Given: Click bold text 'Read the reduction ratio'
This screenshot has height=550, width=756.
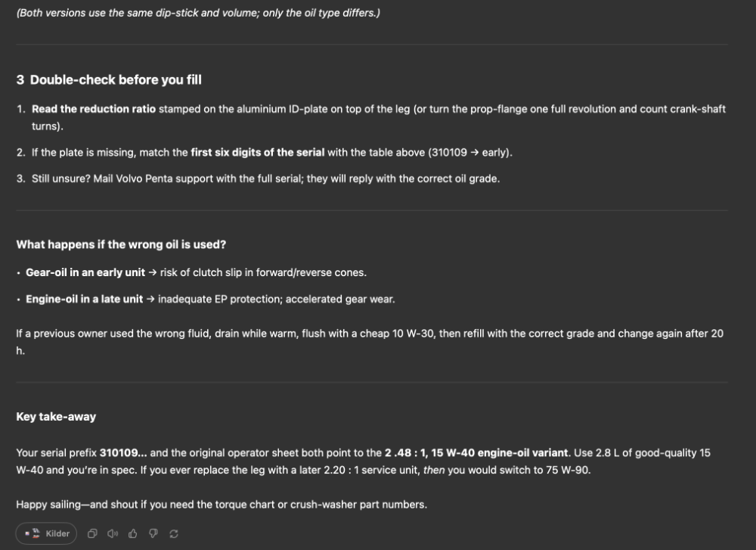Looking at the screenshot, I should click(94, 109).
